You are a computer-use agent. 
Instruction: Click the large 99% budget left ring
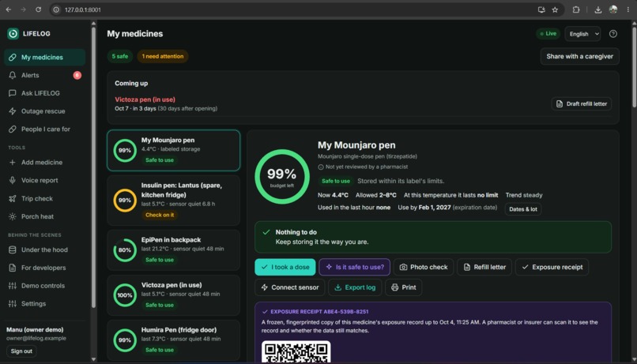coord(282,177)
